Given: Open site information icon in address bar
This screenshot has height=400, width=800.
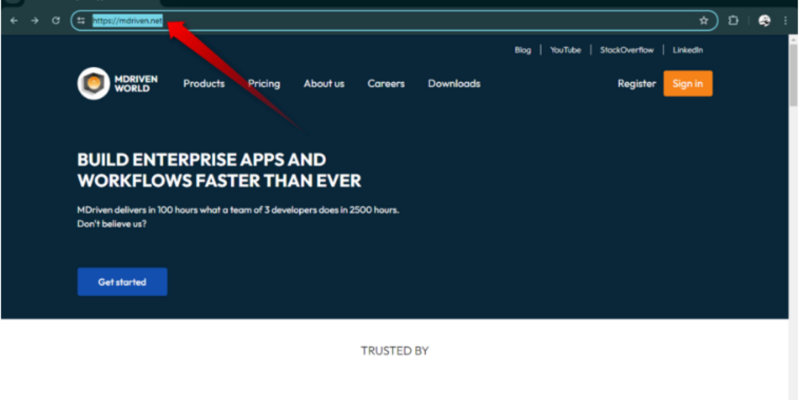Looking at the screenshot, I should (81, 20).
